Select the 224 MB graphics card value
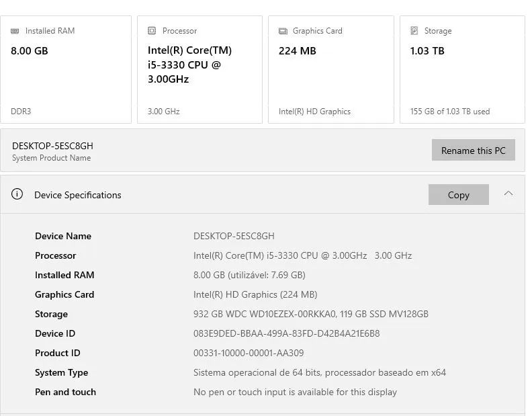Viewport: 532px width, 416px height. [298, 51]
